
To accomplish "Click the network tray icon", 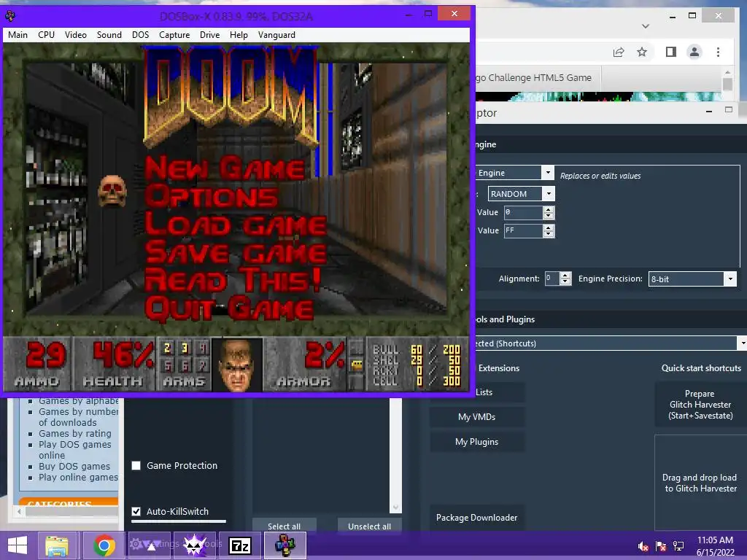I will [678, 546].
